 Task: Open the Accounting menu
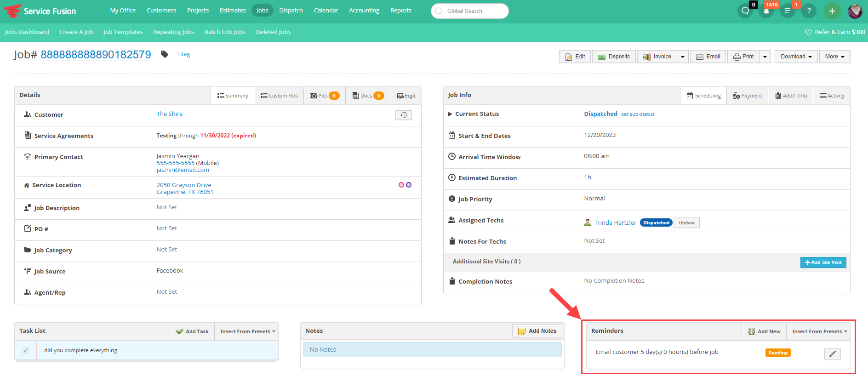(364, 10)
